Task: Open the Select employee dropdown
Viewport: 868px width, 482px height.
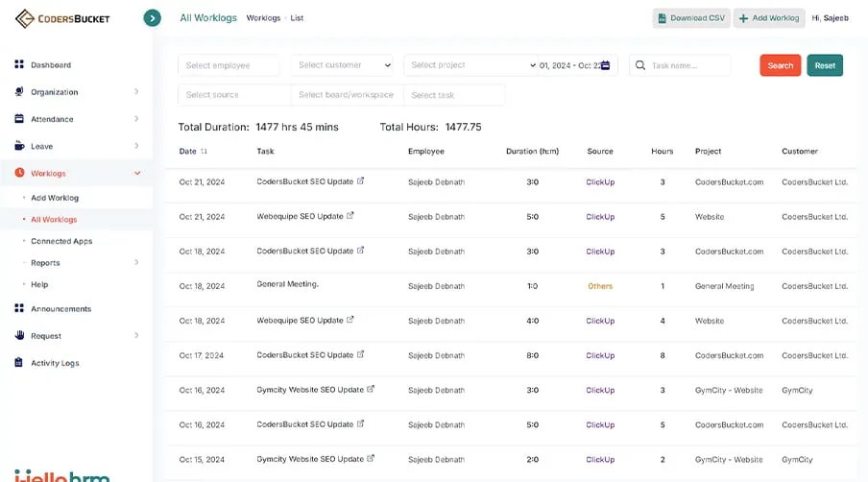Action: 229,65
